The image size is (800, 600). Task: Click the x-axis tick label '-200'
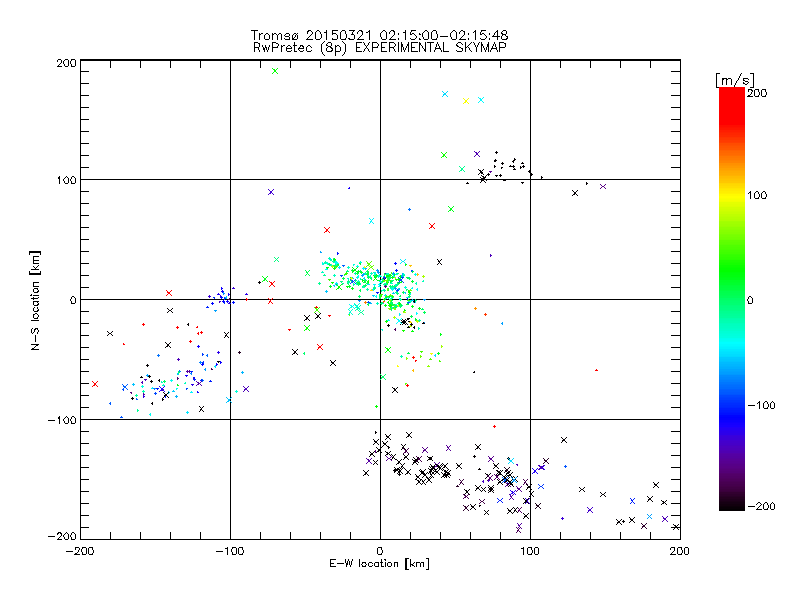click(80, 551)
